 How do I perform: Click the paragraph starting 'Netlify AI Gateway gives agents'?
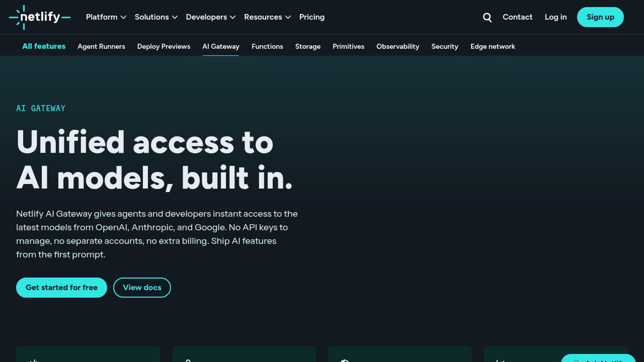[x=157, y=234]
